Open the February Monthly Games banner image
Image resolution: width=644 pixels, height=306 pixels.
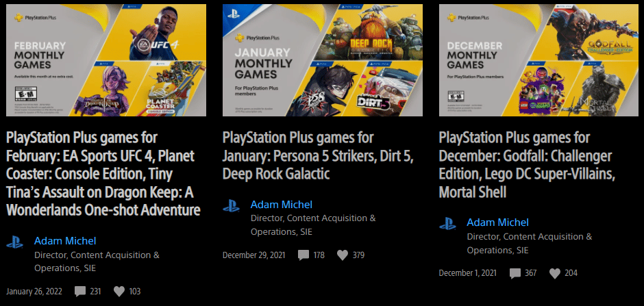tap(106, 60)
